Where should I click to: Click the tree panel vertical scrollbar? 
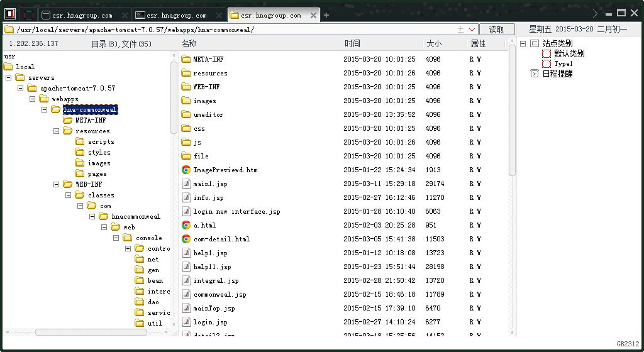coord(174,97)
